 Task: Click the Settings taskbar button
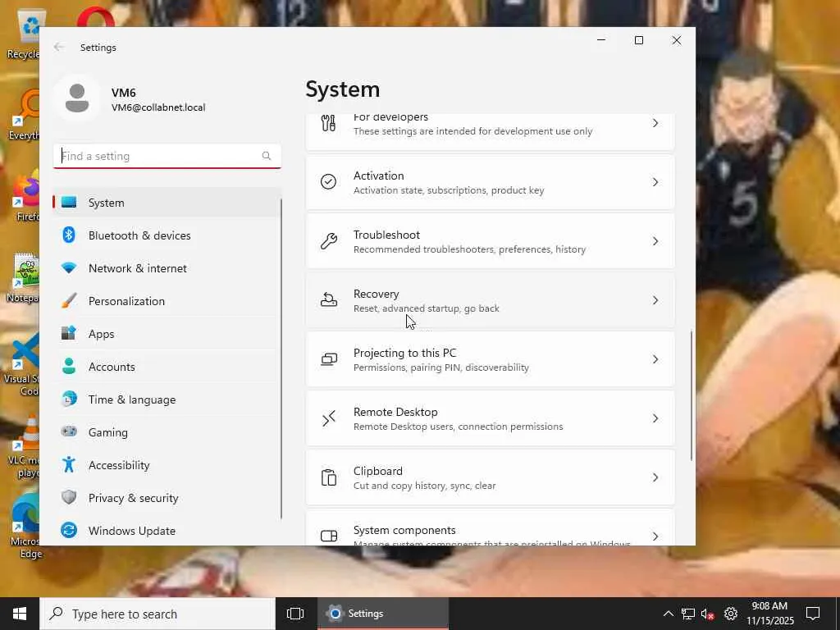pyautogui.click(x=383, y=614)
